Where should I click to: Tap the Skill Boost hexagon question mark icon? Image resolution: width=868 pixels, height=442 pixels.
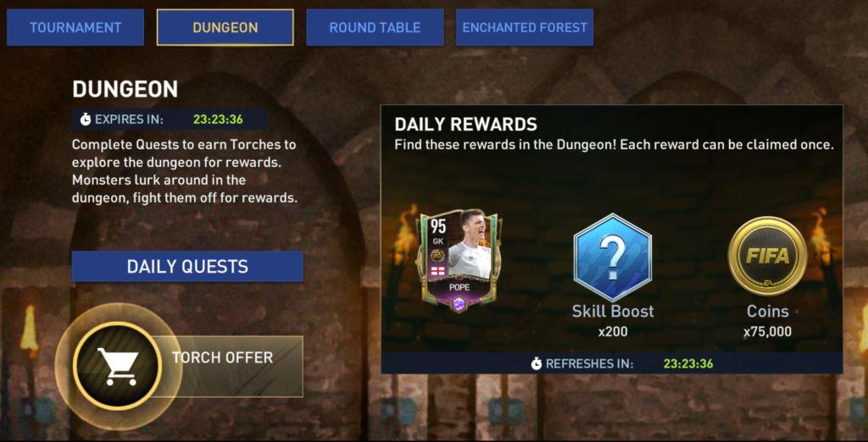613,257
